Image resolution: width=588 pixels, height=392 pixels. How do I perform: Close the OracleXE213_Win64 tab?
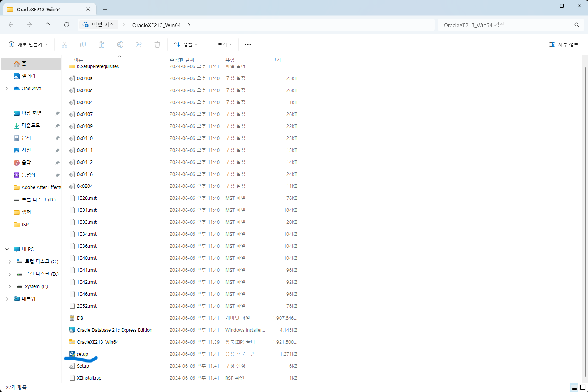[x=88, y=9]
